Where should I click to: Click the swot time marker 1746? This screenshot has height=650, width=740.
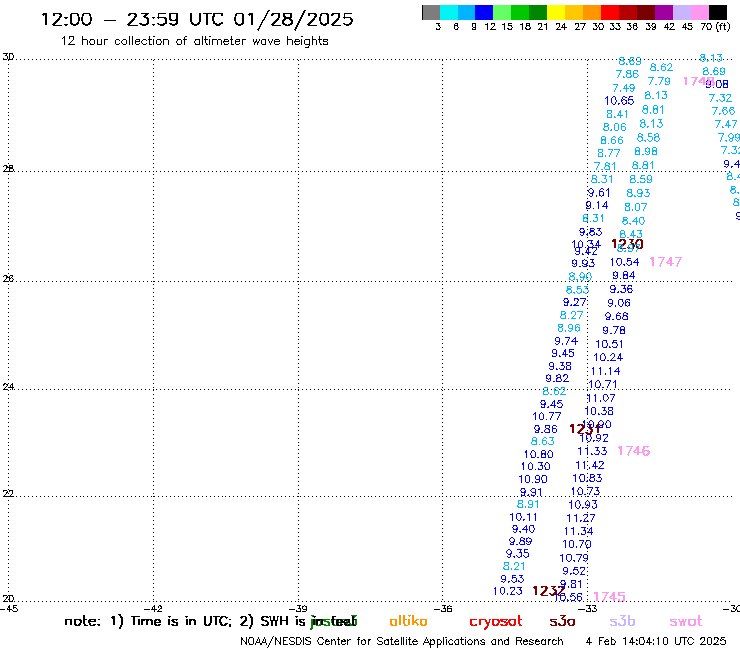pos(634,451)
